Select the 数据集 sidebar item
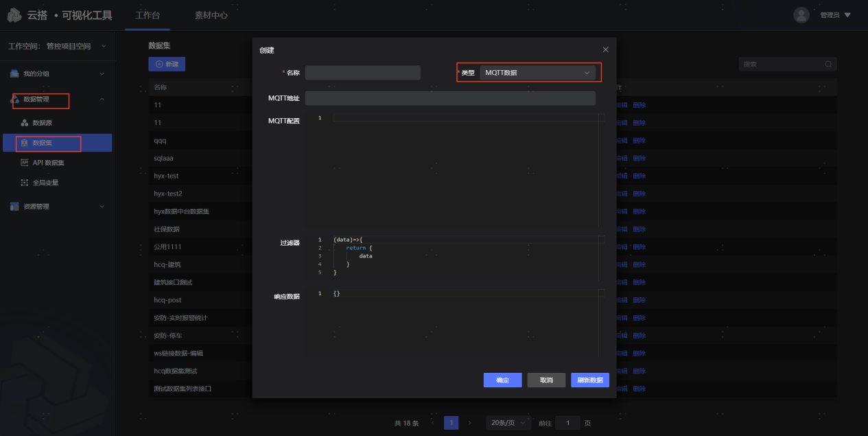This screenshot has width=868, height=436. tap(43, 144)
